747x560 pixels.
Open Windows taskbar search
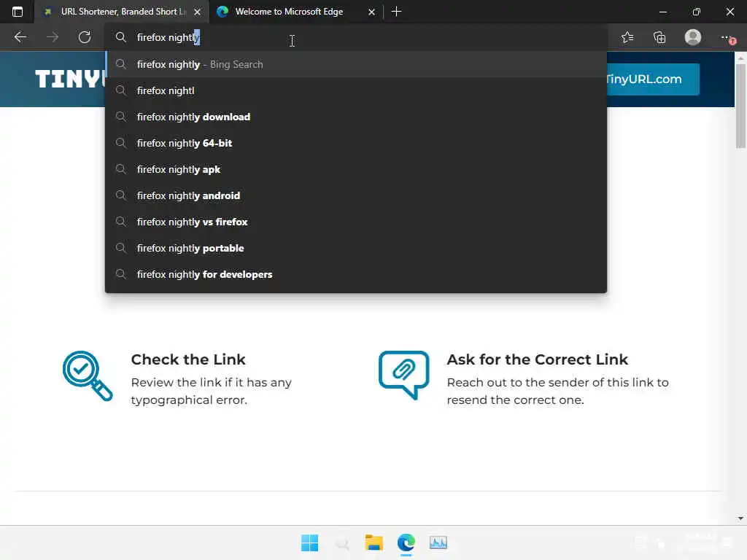click(342, 542)
